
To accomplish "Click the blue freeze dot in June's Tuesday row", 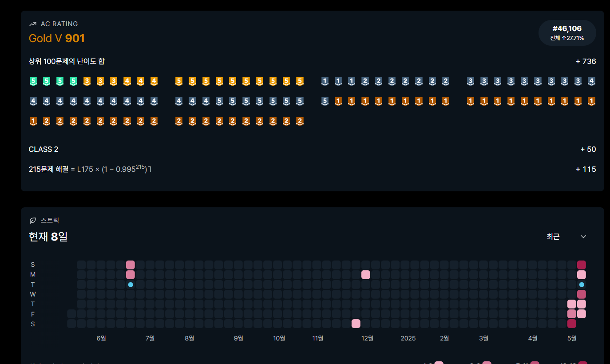I will click(x=131, y=285).
